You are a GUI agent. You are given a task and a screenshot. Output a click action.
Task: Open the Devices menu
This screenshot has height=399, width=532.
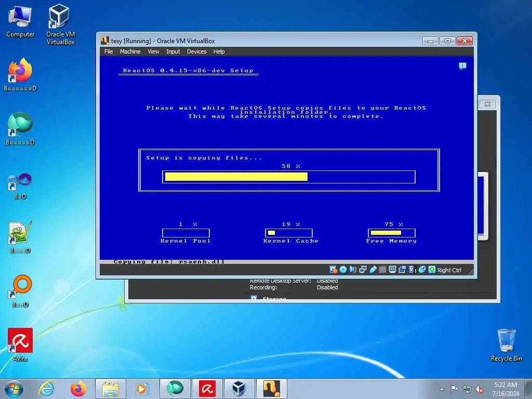(x=196, y=51)
